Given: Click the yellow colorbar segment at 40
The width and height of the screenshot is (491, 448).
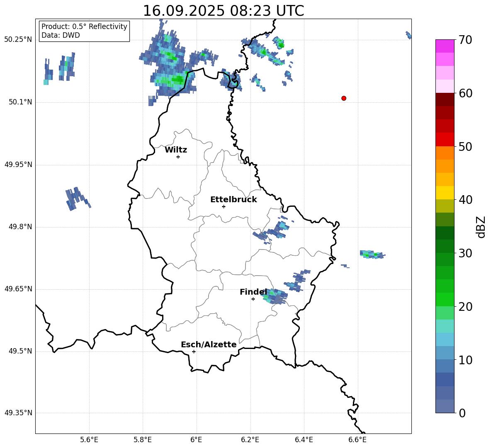Looking at the screenshot, I should pyautogui.click(x=445, y=193).
